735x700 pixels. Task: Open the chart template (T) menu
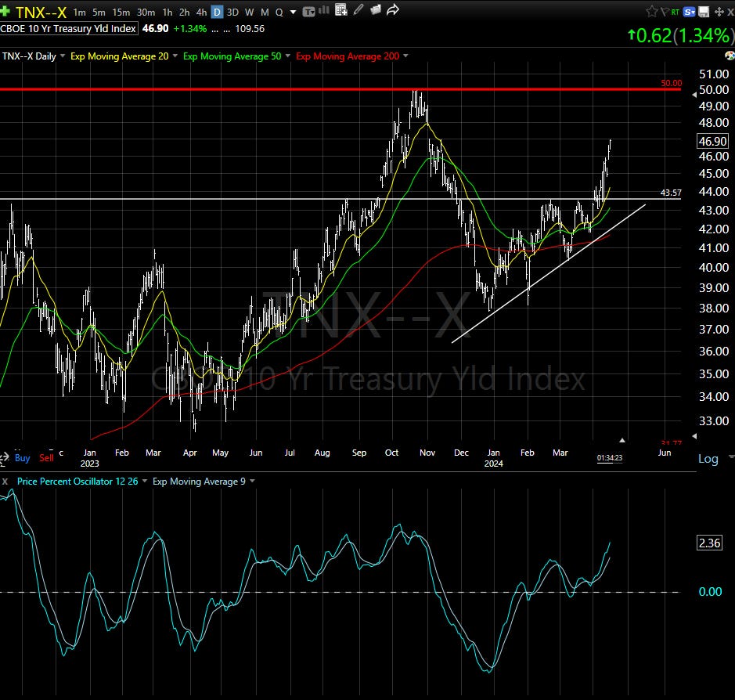[x=308, y=12]
